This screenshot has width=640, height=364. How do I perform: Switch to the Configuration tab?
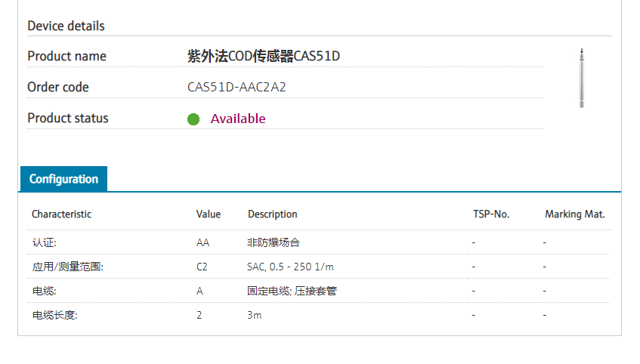click(63, 179)
